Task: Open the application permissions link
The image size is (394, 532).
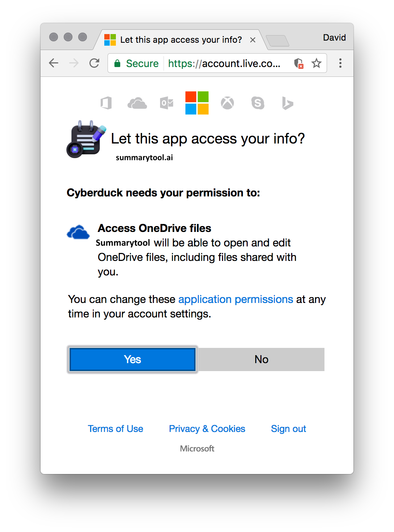Action: coord(236,299)
